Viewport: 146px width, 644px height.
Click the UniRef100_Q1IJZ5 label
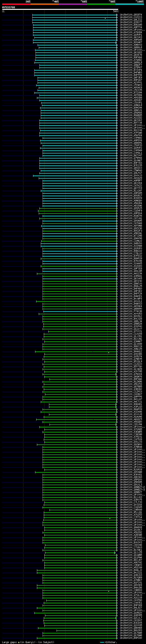tap(131, 552)
